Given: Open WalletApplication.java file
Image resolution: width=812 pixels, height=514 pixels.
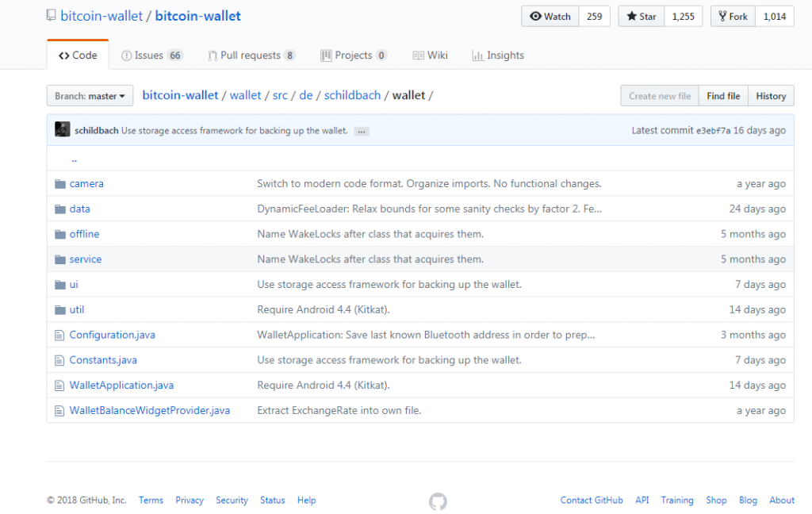Looking at the screenshot, I should (121, 385).
